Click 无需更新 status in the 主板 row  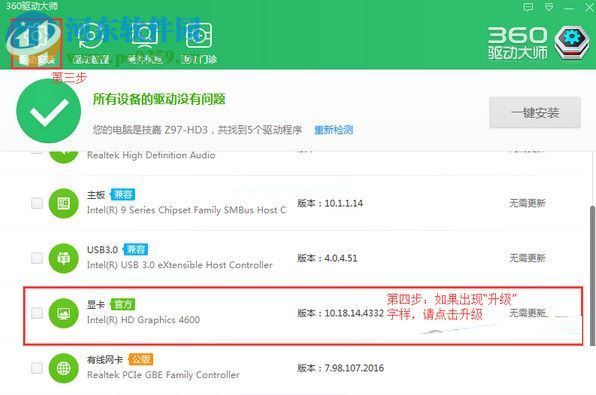coord(527,203)
